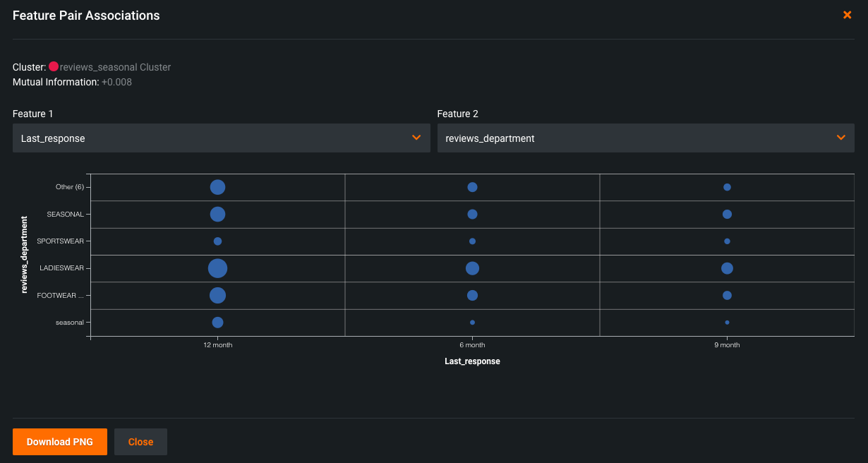Image resolution: width=868 pixels, height=463 pixels.
Task: Click the Mutual Information value text
Action: click(116, 82)
